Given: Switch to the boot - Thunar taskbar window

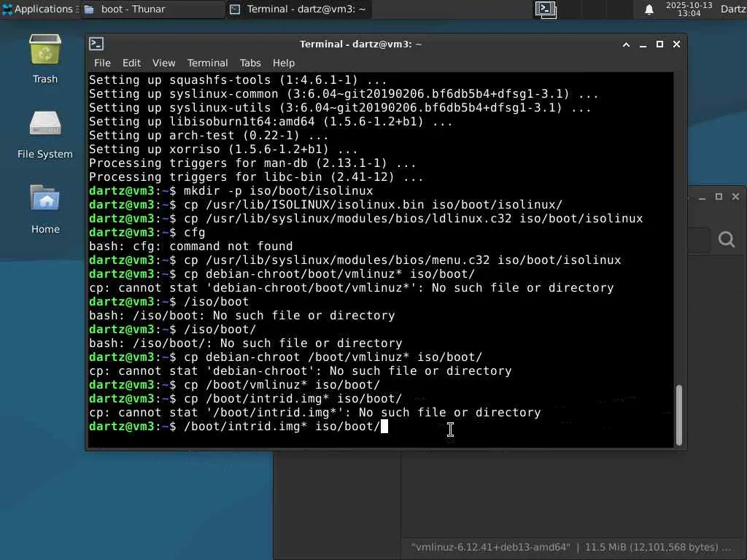Looking at the screenshot, I should (x=152, y=9).
